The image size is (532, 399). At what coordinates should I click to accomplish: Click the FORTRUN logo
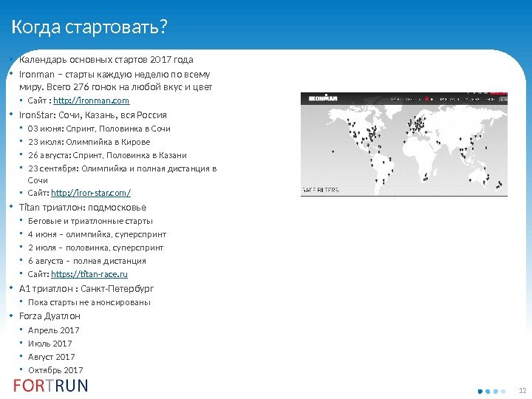pyautogui.click(x=50, y=386)
